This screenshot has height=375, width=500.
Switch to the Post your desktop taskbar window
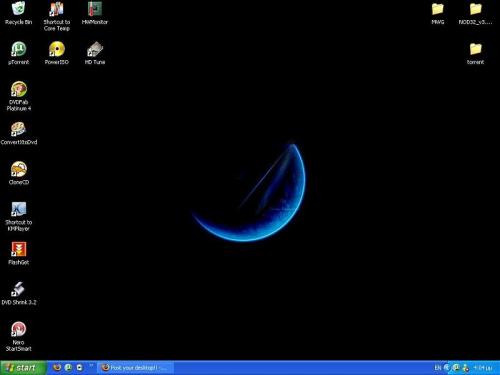click(x=135, y=368)
